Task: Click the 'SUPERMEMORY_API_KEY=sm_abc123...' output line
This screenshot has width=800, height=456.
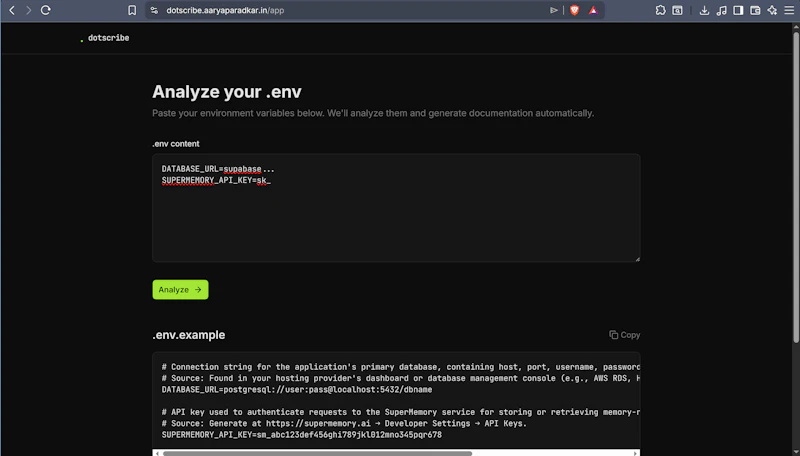Action: pos(302,435)
